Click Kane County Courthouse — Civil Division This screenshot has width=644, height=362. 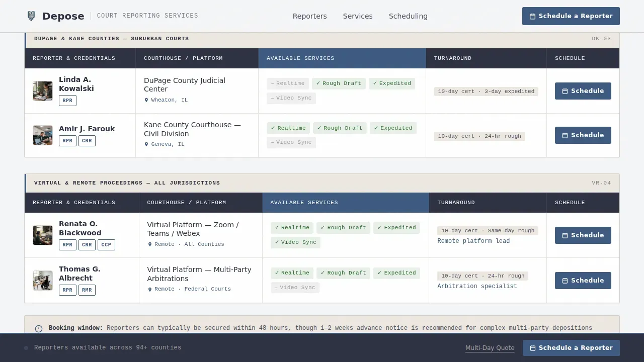pyautogui.click(x=192, y=129)
